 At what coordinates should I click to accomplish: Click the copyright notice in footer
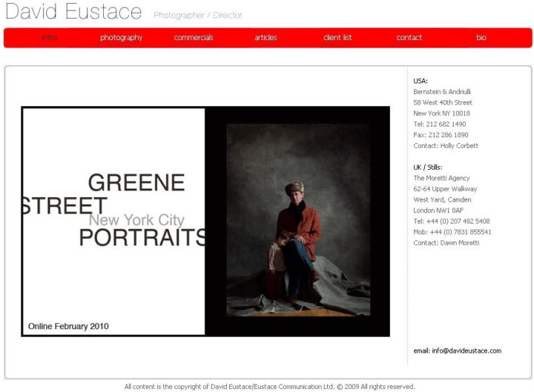pos(269,387)
